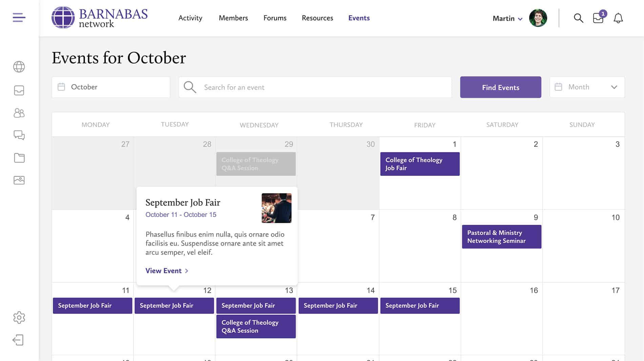Open the chat bubbles sidebar icon

[x=19, y=135]
